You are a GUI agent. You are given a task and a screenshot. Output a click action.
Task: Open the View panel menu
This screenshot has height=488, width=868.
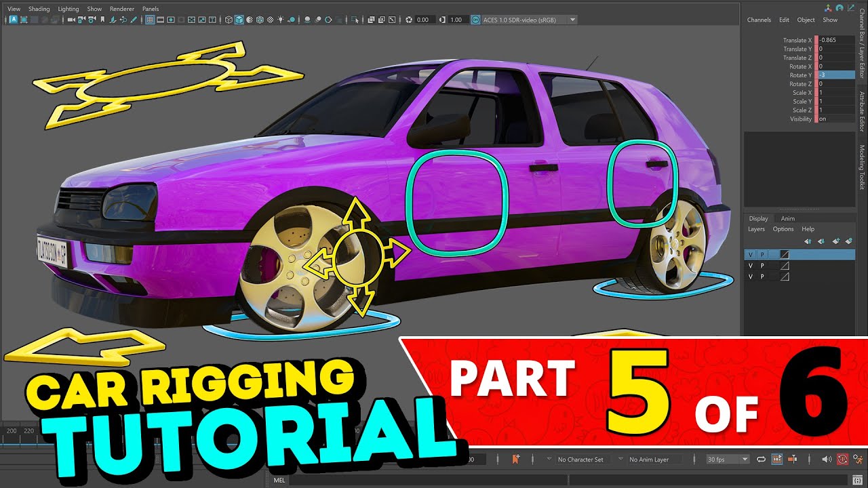coord(14,9)
